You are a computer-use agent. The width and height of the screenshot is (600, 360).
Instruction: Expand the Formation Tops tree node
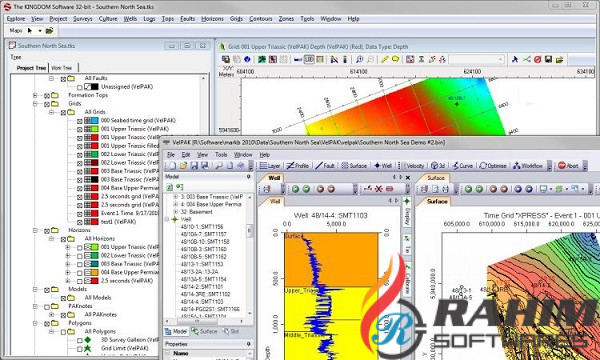[x=35, y=95]
